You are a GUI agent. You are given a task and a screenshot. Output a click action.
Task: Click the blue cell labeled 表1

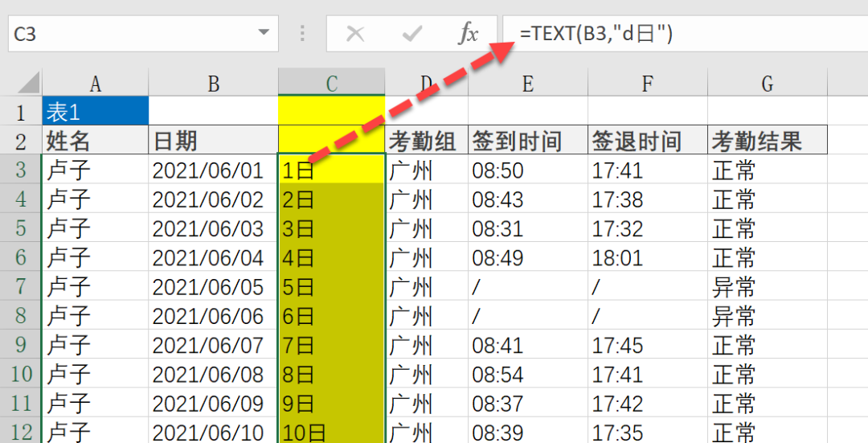coord(95,111)
